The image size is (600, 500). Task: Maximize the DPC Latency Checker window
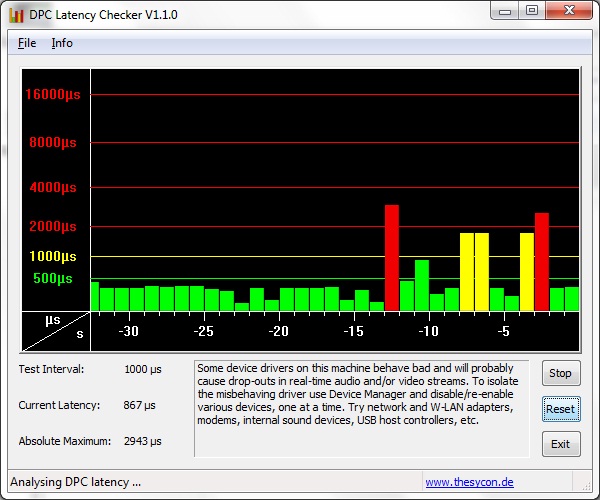532,10
